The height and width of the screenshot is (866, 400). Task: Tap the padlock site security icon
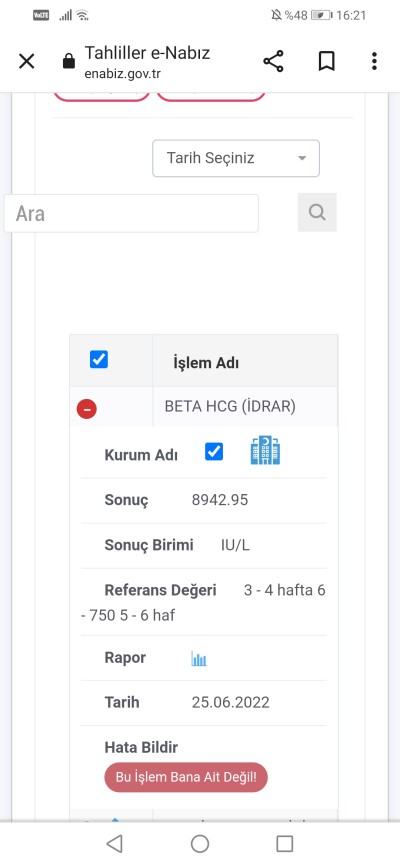coord(69,61)
